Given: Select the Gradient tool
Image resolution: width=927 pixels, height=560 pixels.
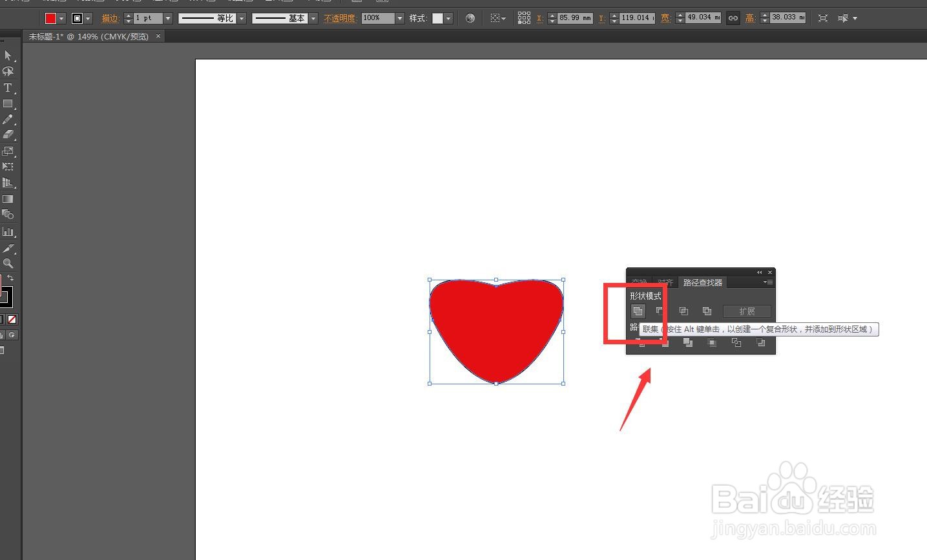Looking at the screenshot, I should coord(8,199).
